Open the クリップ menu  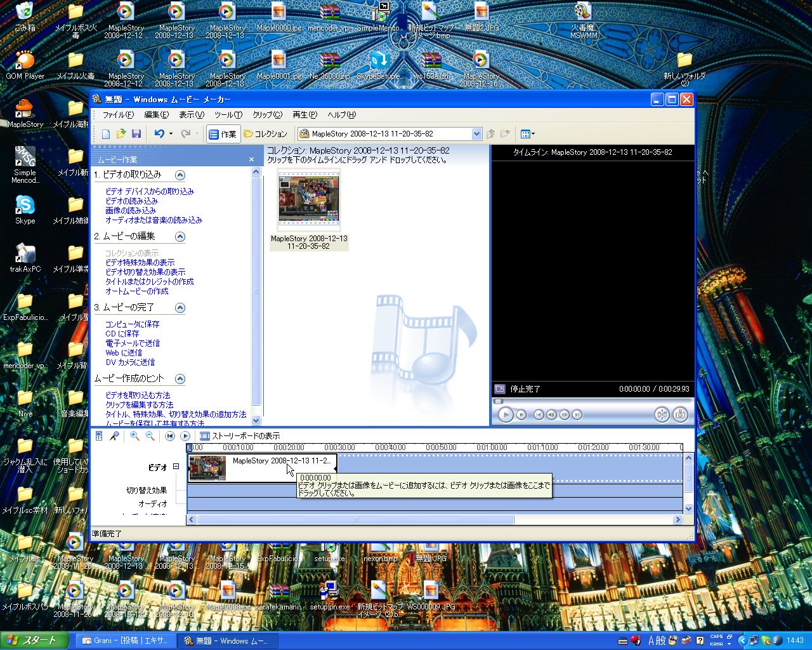pyautogui.click(x=267, y=115)
